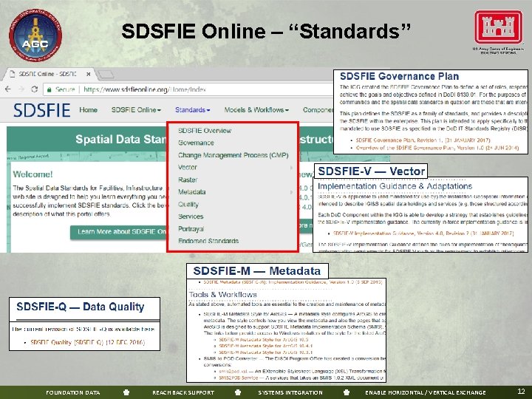Screen dimensions: 532x399
Task: Open SDSFIE-M Metadata Style for ArcGIS 10.3.1
Action: 266,352
